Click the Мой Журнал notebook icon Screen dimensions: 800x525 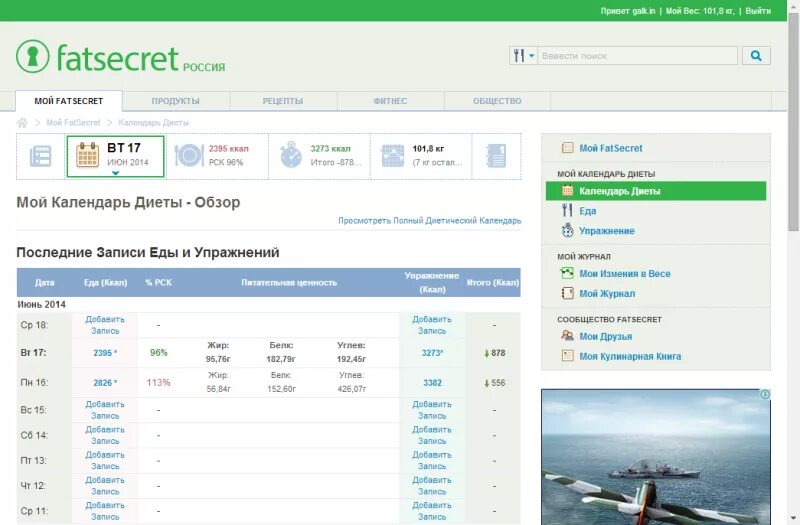coord(567,293)
